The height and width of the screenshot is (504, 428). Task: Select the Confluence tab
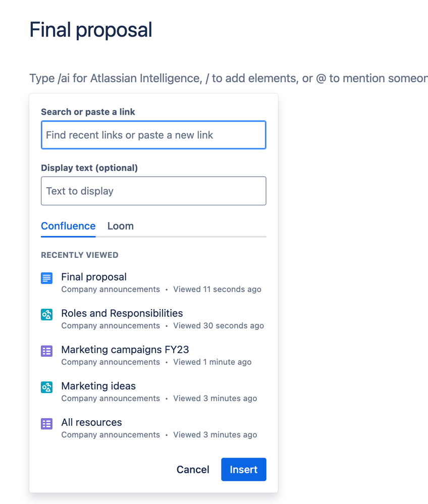68,226
